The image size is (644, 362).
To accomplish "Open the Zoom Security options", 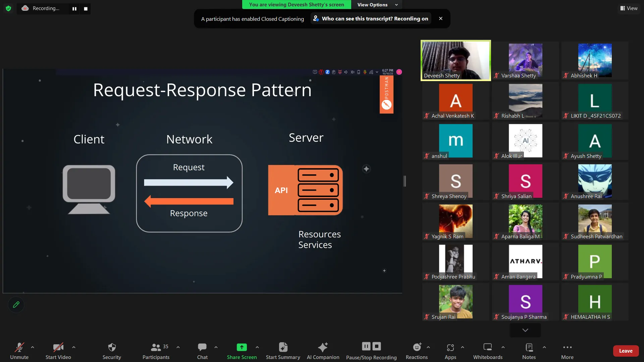I will coord(111,351).
